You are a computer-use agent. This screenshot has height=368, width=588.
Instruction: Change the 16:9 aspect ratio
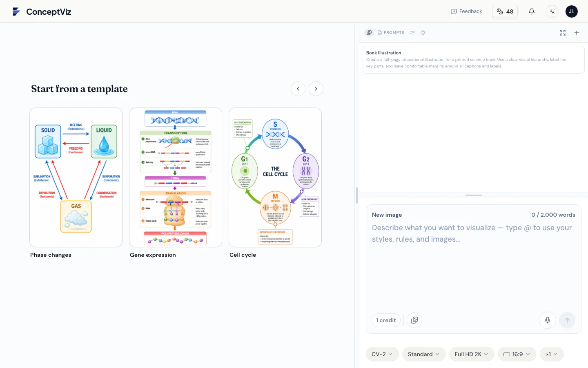(517, 354)
